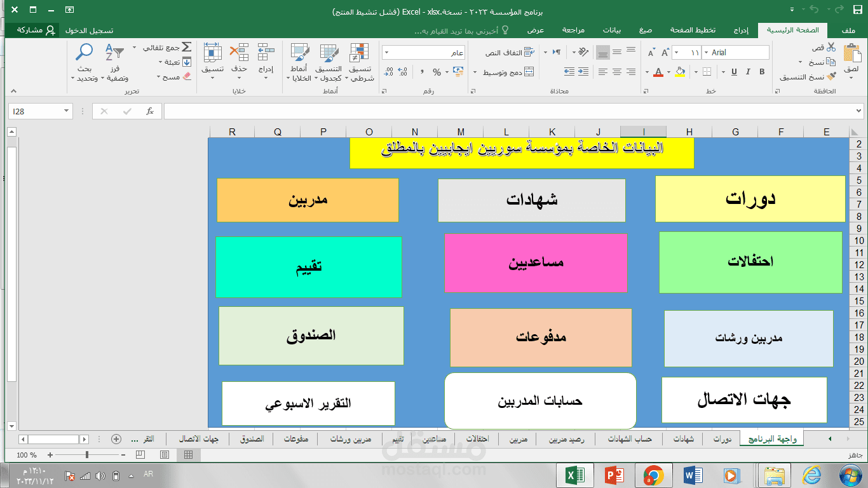The image size is (868, 488).
Task: Add a new sheet with plus icon
Action: [x=116, y=439]
